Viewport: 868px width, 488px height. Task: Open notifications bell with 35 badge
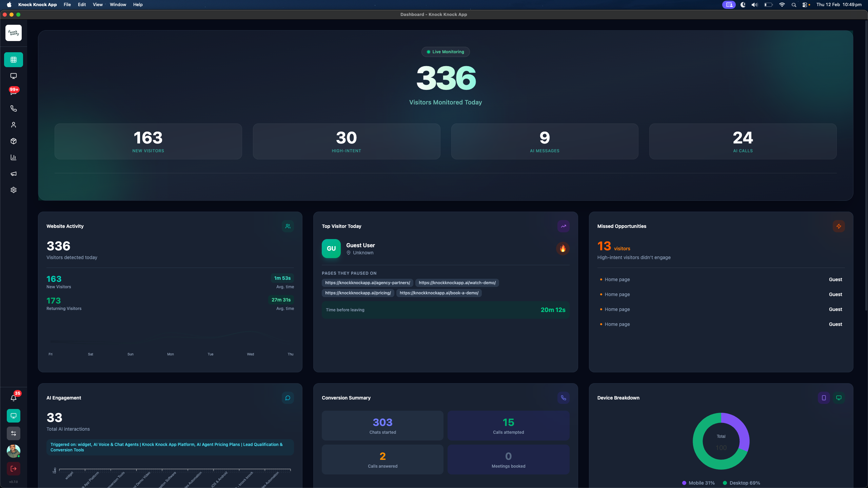(14, 398)
